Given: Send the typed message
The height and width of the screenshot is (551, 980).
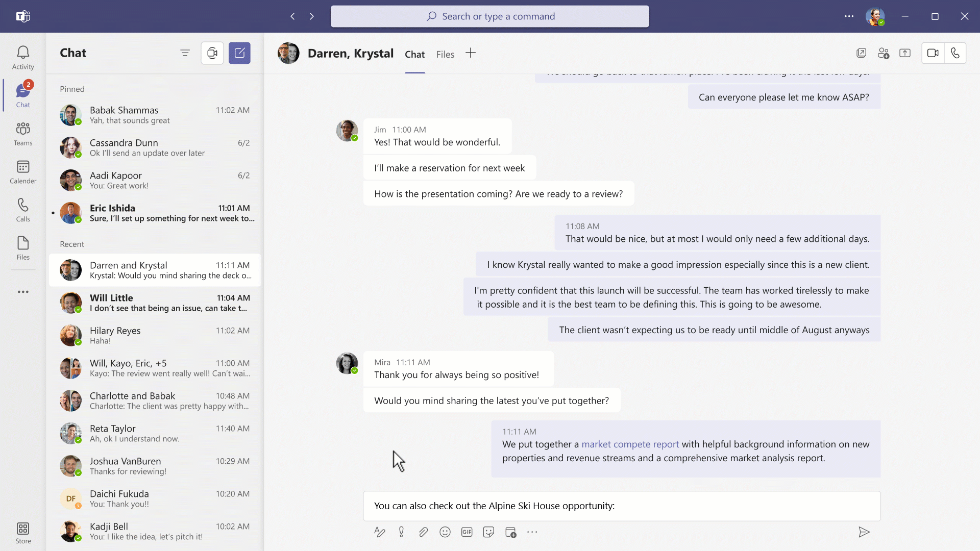Looking at the screenshot, I should click(x=864, y=532).
